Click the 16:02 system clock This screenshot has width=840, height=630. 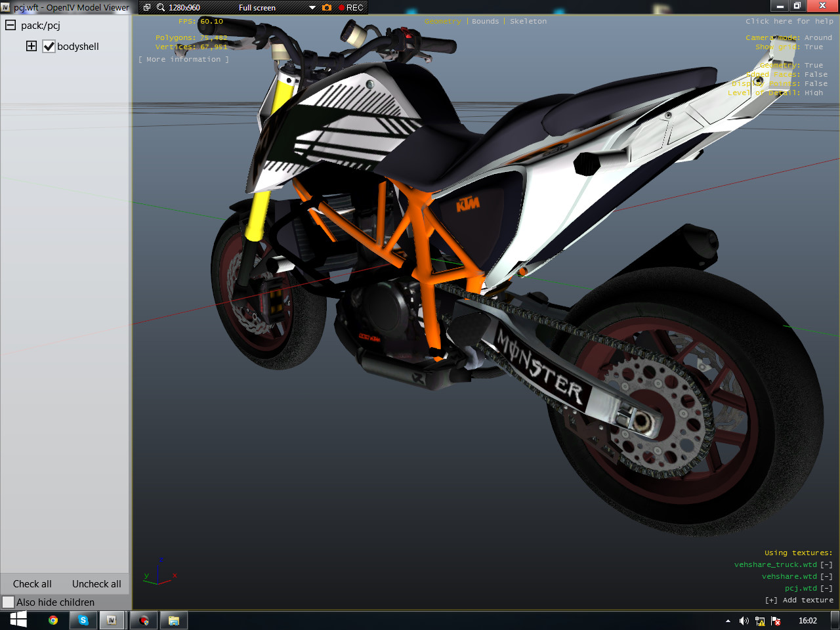coord(808,621)
